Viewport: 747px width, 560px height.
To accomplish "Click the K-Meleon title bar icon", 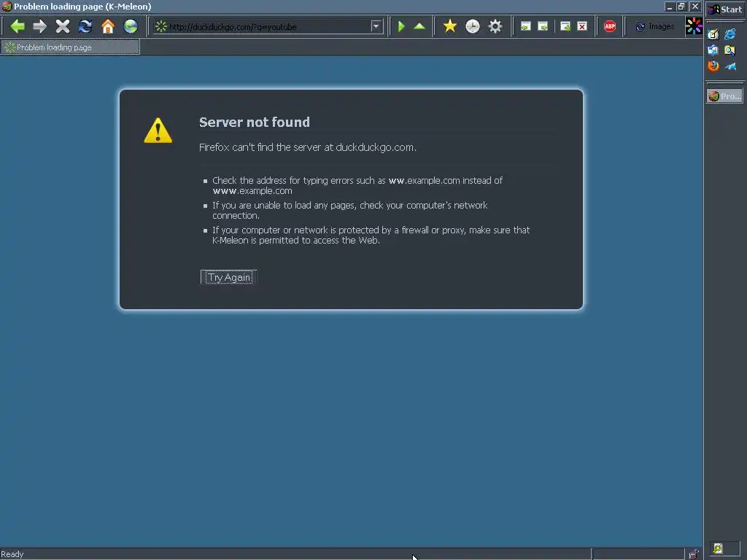I will point(7,7).
